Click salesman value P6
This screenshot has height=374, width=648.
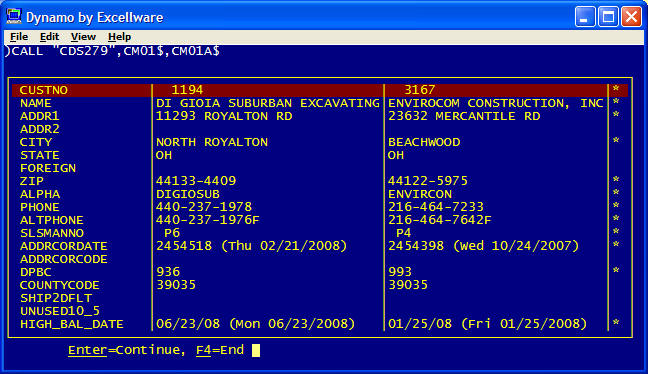(x=172, y=233)
